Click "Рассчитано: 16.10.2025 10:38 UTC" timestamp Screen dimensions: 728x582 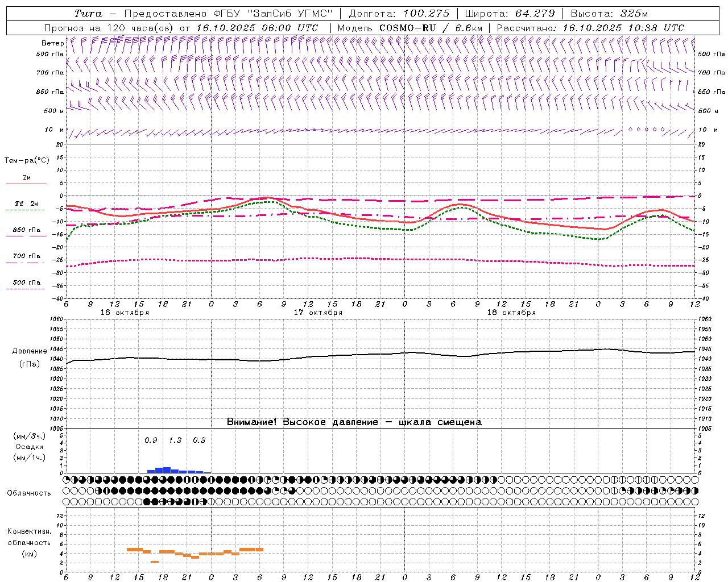click(x=590, y=28)
